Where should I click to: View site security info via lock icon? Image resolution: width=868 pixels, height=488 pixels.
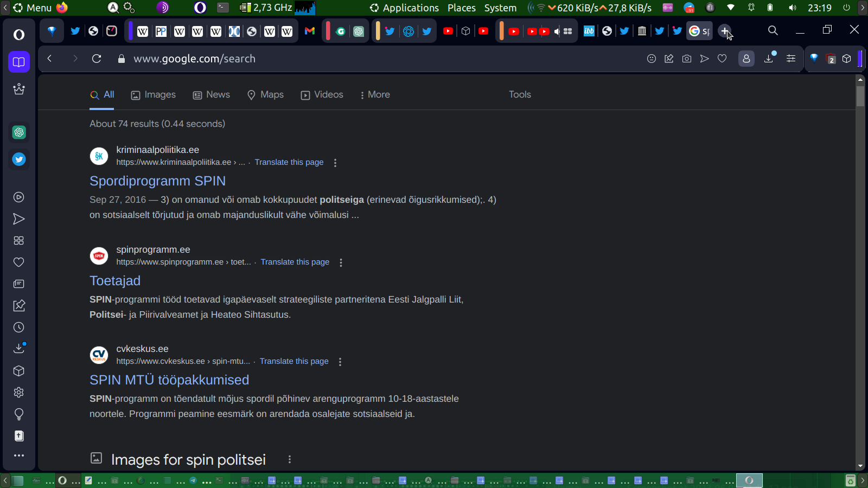tap(122, 59)
